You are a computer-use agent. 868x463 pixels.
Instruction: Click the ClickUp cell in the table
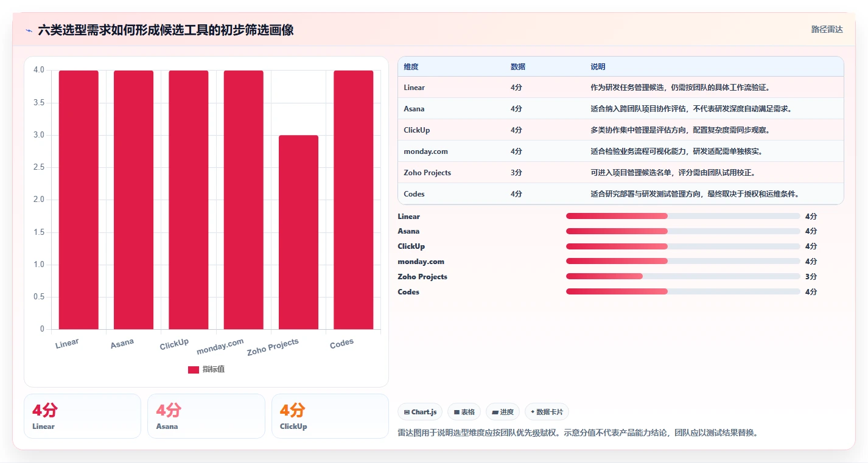(x=417, y=130)
